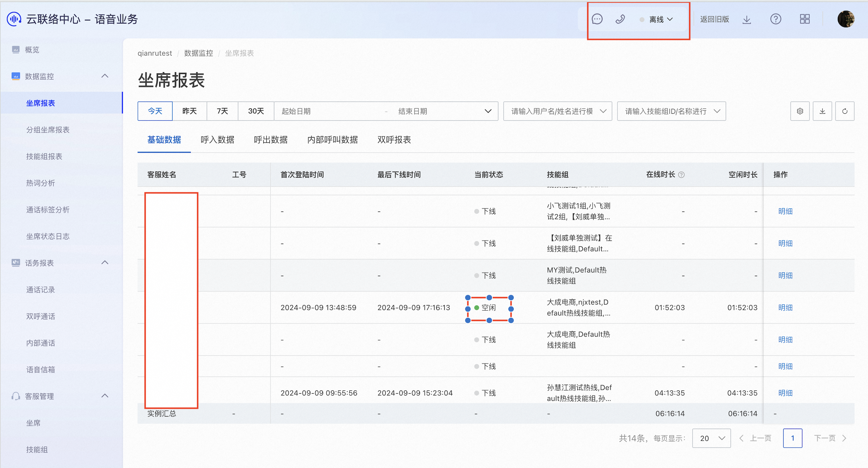The width and height of the screenshot is (868, 468).
Task: Open the 离线 status dropdown
Action: pyautogui.click(x=657, y=19)
